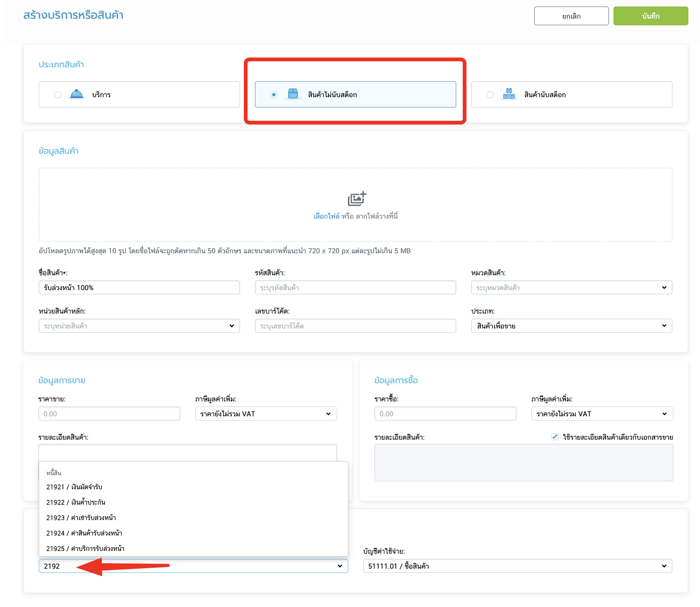Click the stacked boxes icon for สินค้านับสต็อก
This screenshot has height=607, width=700.
[x=509, y=94]
